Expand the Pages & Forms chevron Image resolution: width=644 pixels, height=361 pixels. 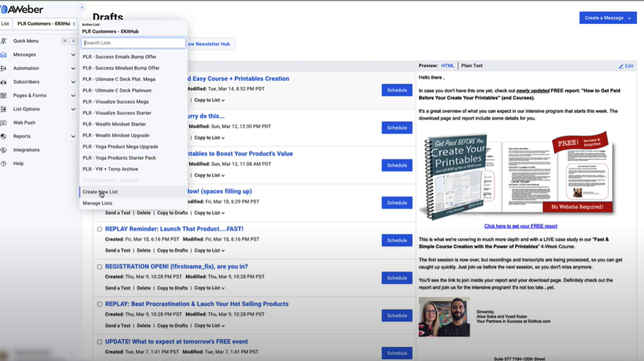73,95
